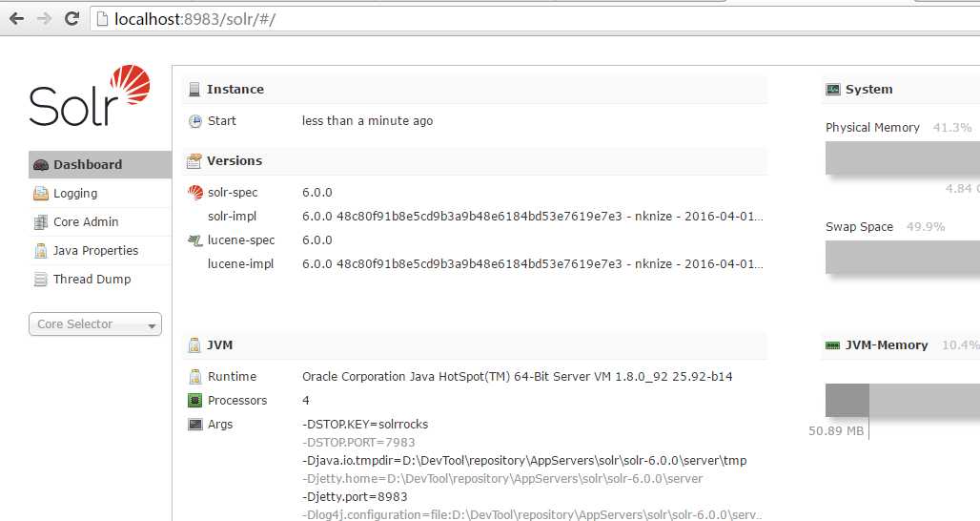Image resolution: width=980 pixels, height=521 pixels.
Task: Click the solr-spec sun icon
Action: coord(195,193)
